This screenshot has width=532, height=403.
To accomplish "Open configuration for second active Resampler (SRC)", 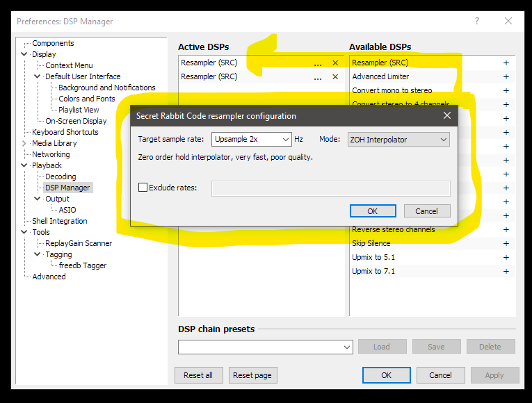I will point(318,77).
